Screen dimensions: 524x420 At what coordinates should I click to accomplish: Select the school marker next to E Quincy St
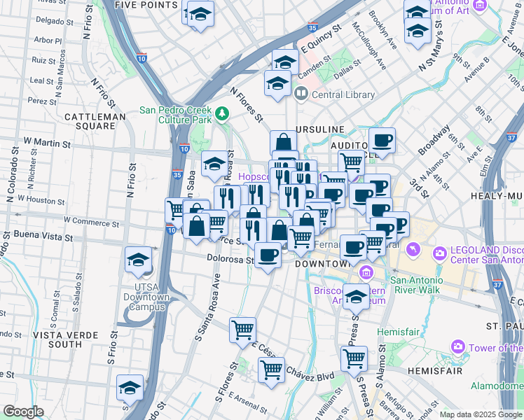(285, 62)
